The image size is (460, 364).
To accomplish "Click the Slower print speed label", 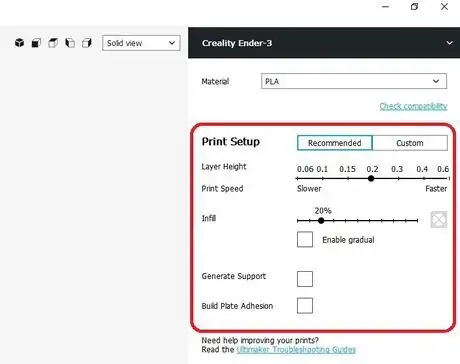I will coord(309,189).
